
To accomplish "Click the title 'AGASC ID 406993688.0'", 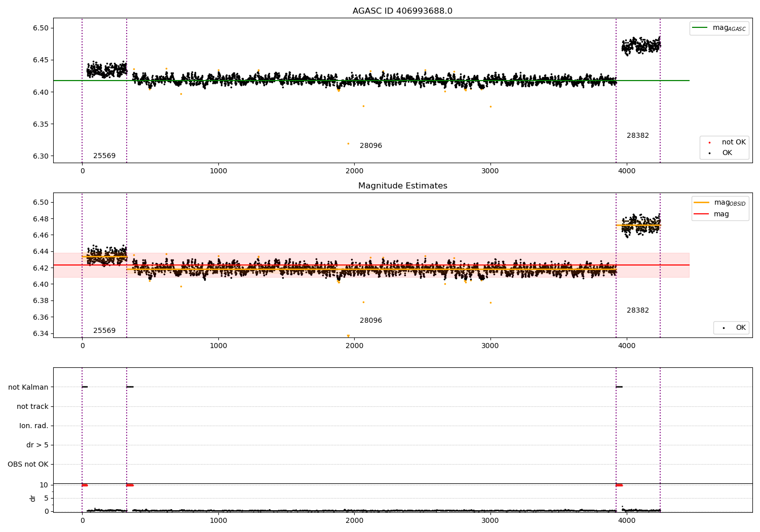I will point(402,11).
